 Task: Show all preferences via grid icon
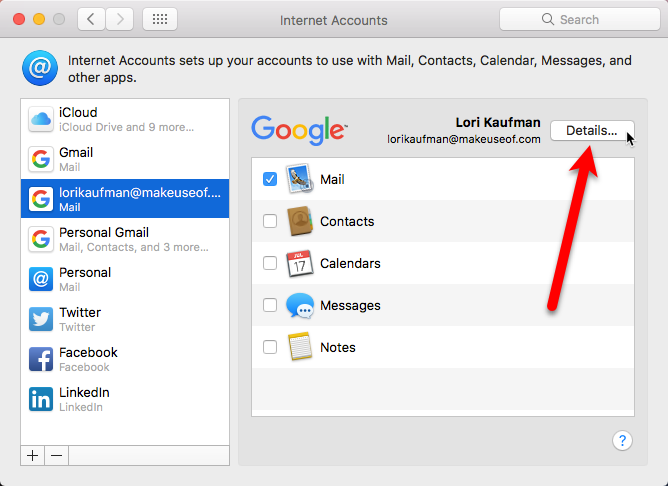[x=160, y=19]
